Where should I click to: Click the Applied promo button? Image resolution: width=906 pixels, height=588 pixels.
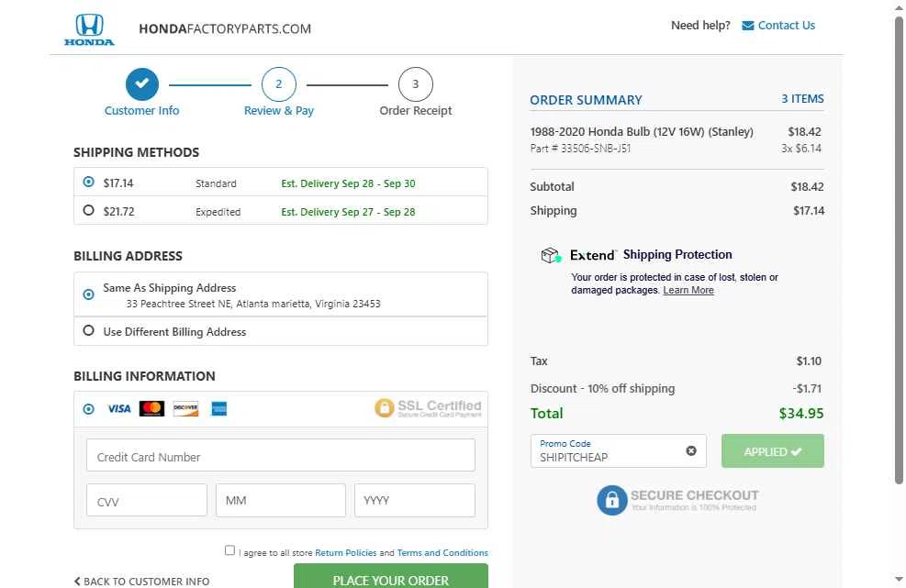coord(773,451)
